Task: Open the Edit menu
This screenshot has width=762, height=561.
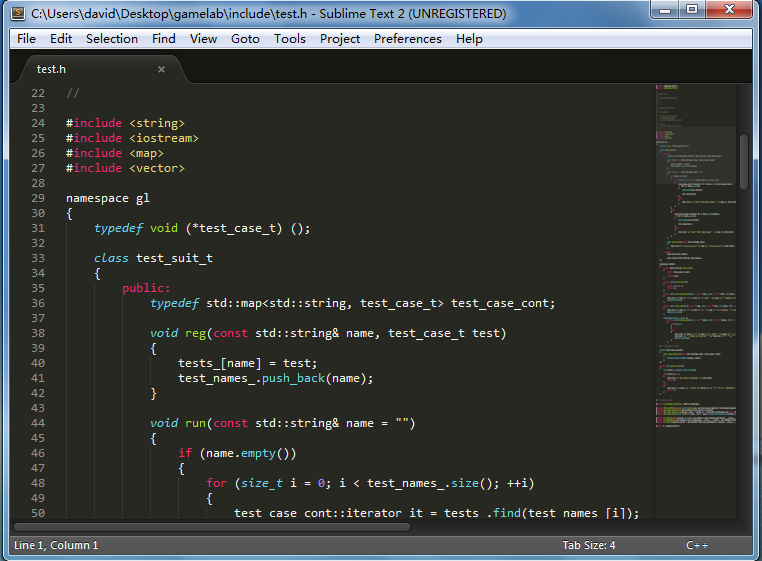Action: point(61,39)
